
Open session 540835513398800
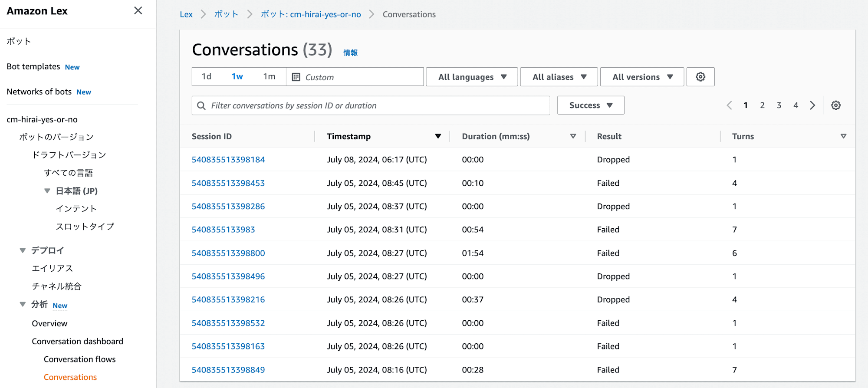click(228, 253)
